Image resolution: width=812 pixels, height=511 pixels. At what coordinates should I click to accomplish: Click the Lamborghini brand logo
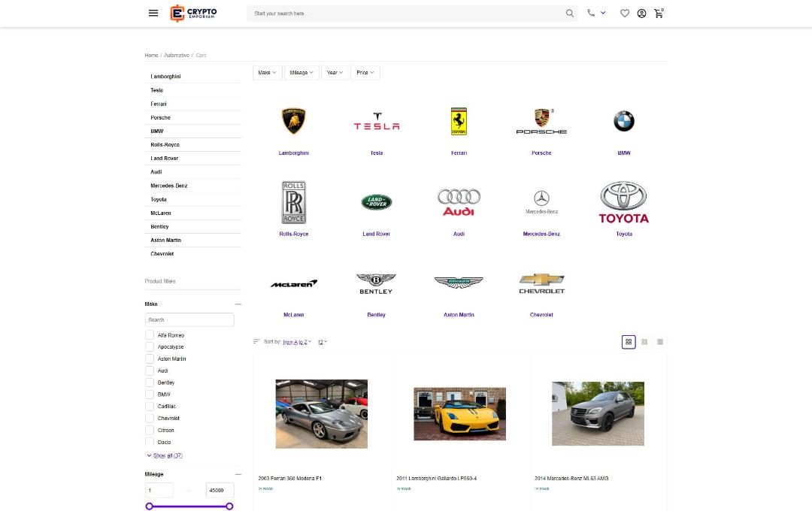pyautogui.click(x=294, y=121)
